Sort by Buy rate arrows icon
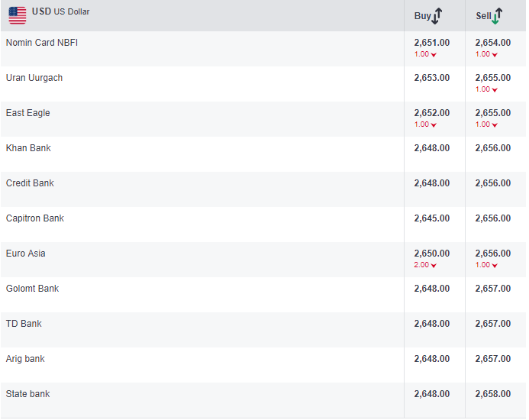 pos(437,16)
